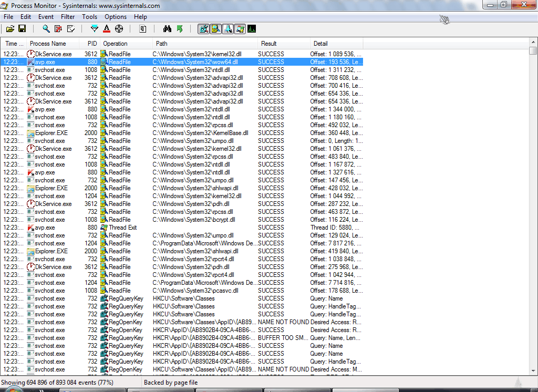Click the Save floppy disk icon
538x392 pixels.
click(22, 29)
